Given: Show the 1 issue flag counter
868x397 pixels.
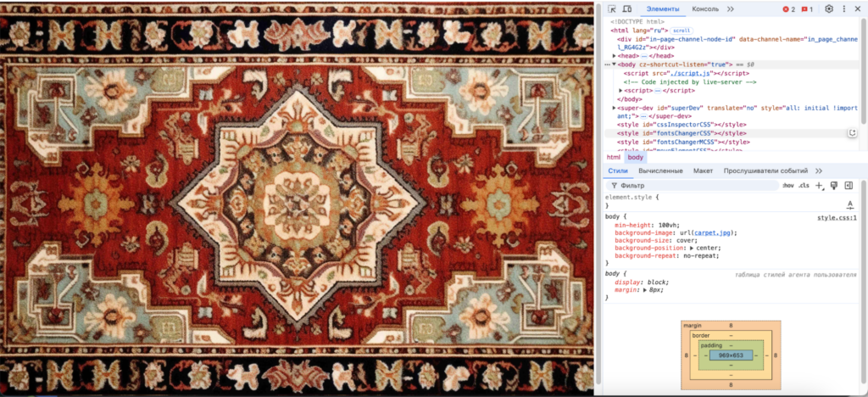Looking at the screenshot, I should [x=807, y=9].
